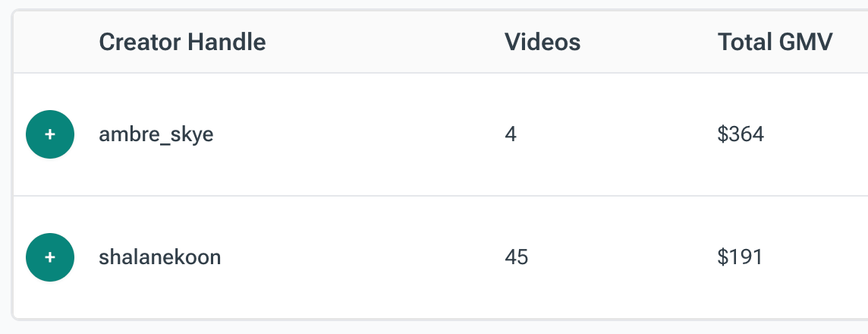The width and height of the screenshot is (868, 334).
Task: Sort by the Creator Handle column header
Action: [182, 42]
